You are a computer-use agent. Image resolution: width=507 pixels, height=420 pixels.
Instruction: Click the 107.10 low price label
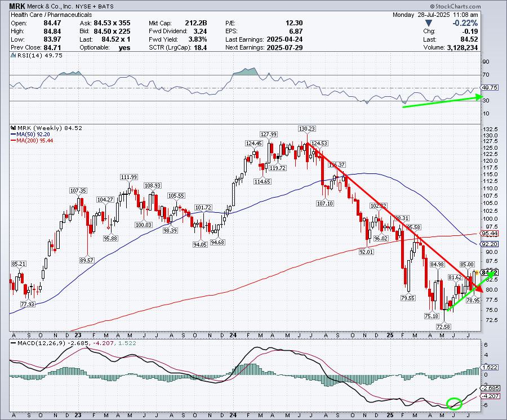coord(325,204)
